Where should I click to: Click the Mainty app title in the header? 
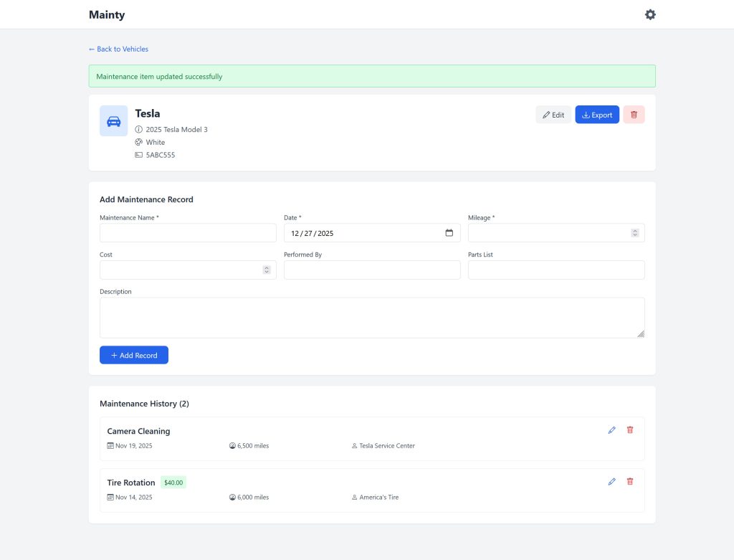pos(106,14)
